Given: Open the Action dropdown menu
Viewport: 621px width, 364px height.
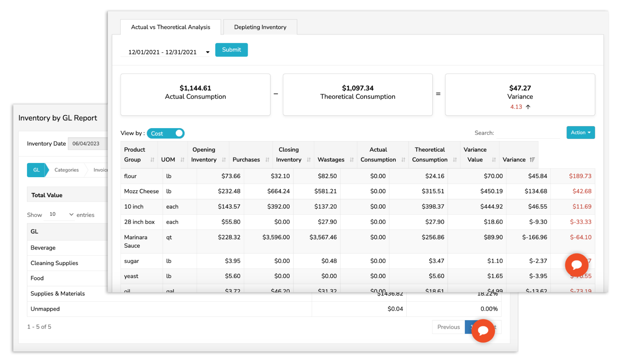Looking at the screenshot, I should [580, 133].
